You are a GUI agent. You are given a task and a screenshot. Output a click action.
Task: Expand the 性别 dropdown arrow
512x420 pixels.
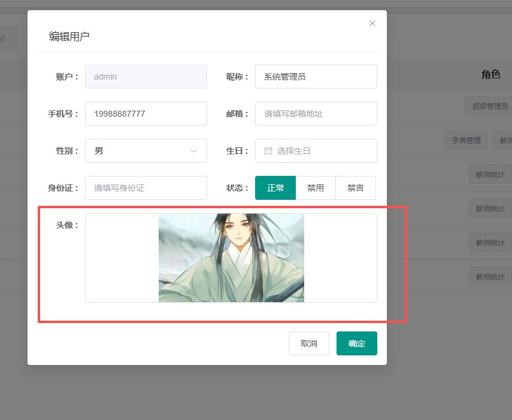(x=193, y=151)
